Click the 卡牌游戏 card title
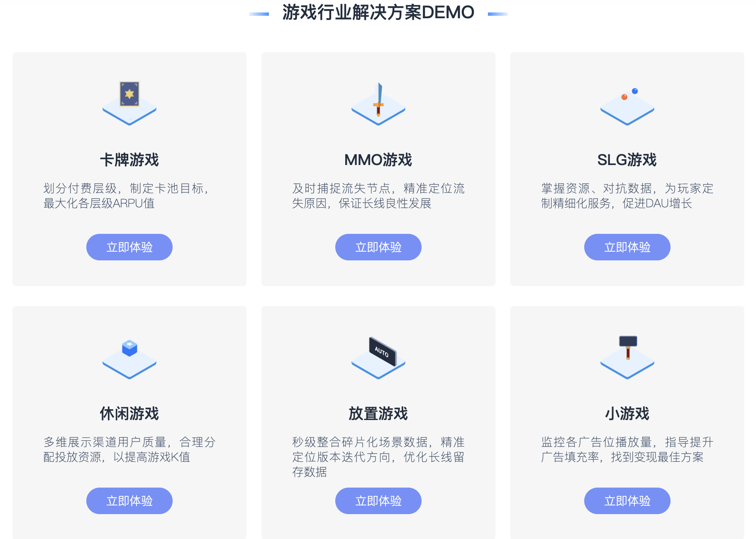The image size is (756, 539). pyautogui.click(x=129, y=160)
